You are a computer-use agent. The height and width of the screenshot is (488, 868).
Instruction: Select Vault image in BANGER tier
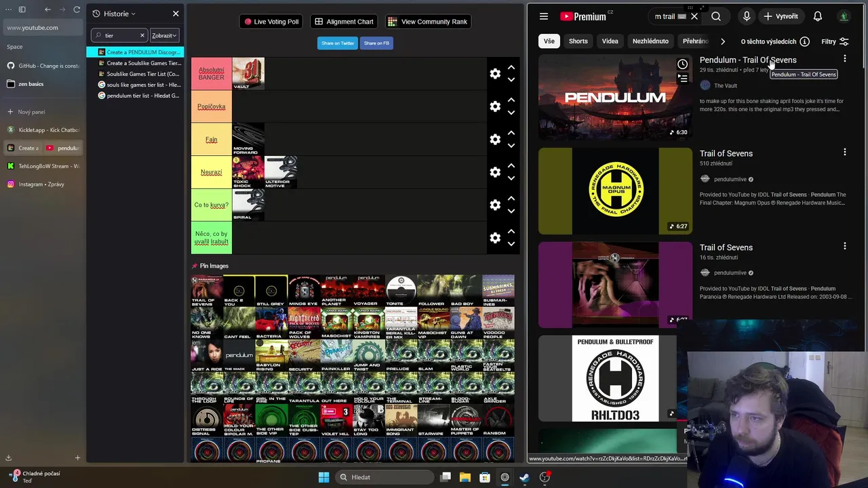pyautogui.click(x=248, y=73)
